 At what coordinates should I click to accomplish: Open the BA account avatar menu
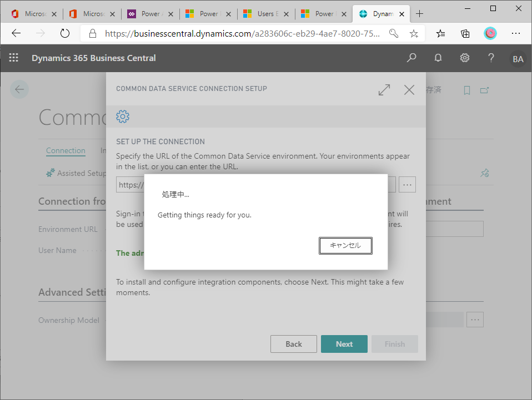pos(518,59)
